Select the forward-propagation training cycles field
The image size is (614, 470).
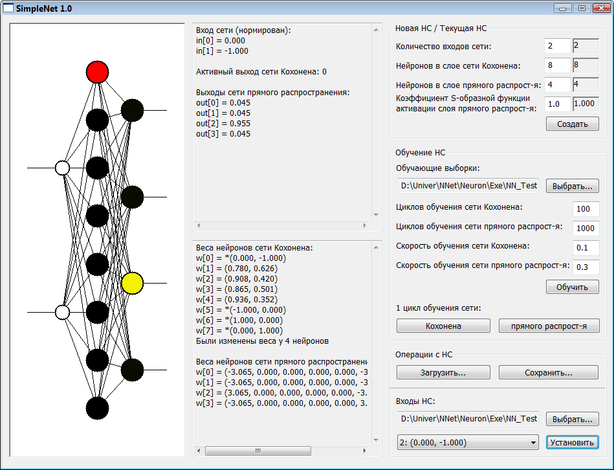tap(585, 228)
